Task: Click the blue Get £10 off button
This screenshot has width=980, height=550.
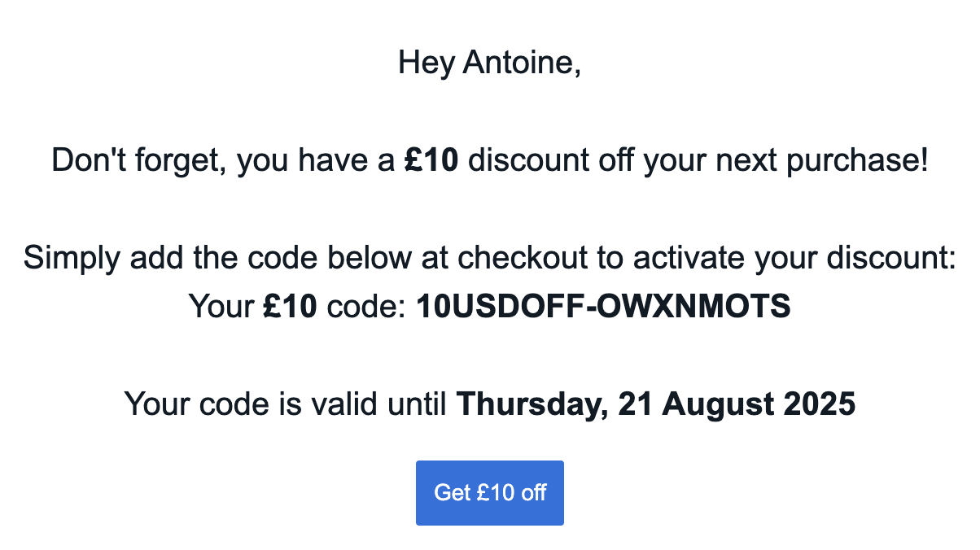Action: 489,492
